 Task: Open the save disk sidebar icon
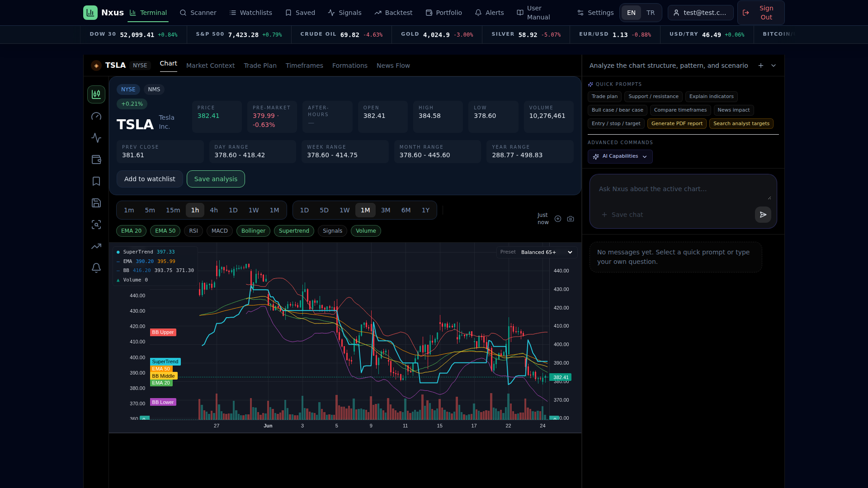(96, 203)
